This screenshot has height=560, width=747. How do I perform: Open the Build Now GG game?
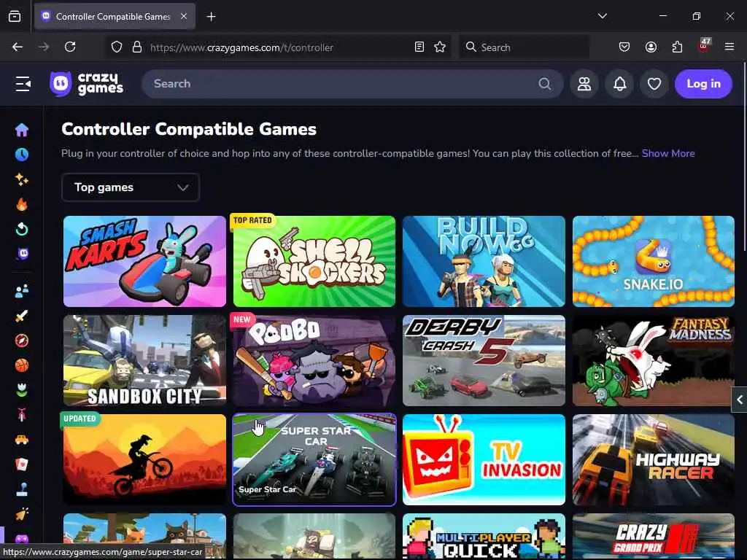484,262
